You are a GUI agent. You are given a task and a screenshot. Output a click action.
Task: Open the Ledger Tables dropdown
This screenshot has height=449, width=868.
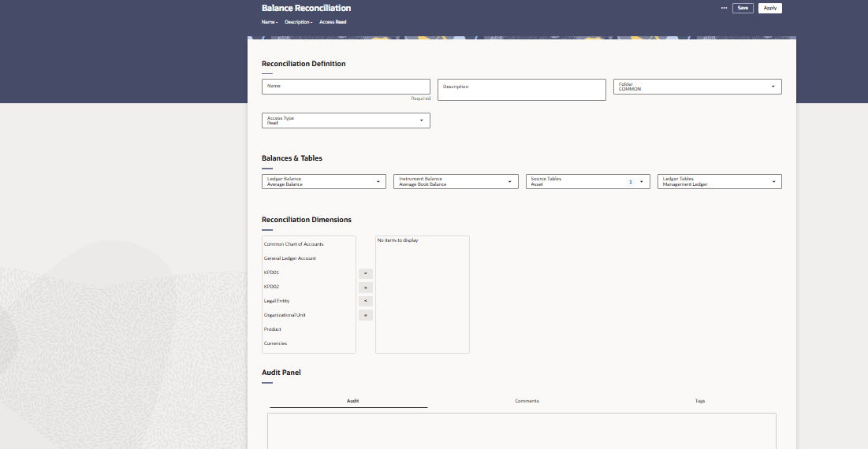(719, 181)
